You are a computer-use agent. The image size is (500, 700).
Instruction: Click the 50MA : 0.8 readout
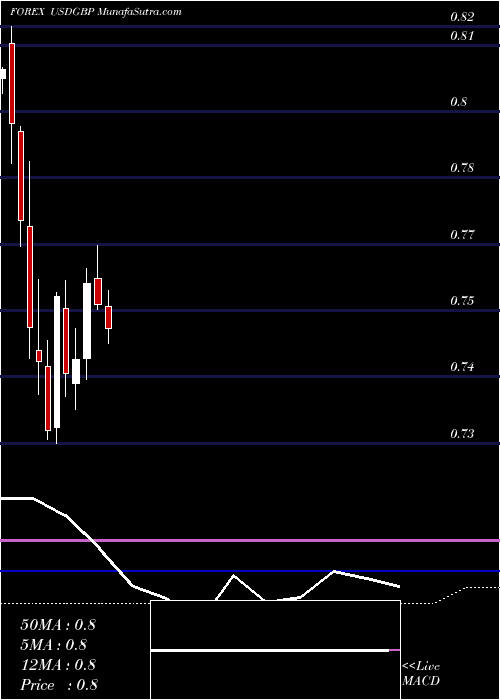tap(58, 625)
